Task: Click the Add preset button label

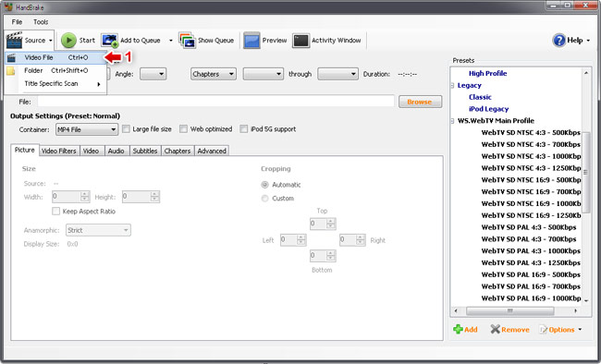Action: point(471,330)
